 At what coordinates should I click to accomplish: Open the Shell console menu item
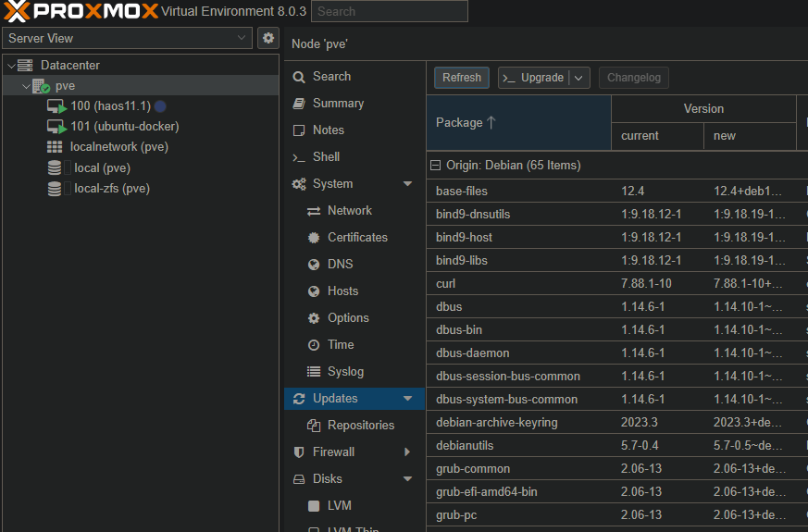click(326, 157)
